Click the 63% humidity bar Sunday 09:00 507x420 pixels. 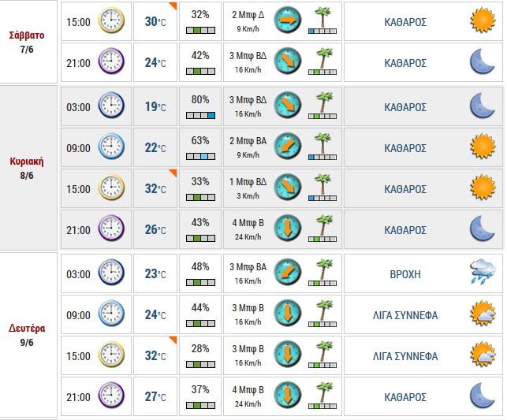[x=200, y=156]
